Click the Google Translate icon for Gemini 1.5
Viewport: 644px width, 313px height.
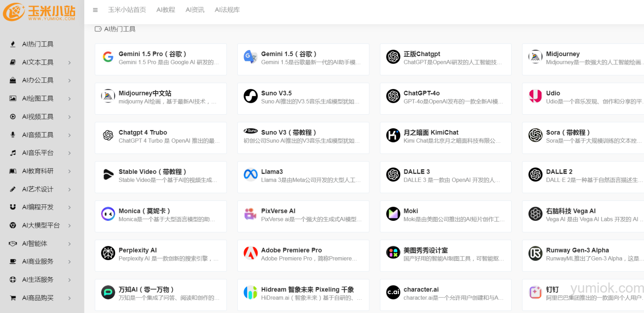(x=250, y=57)
